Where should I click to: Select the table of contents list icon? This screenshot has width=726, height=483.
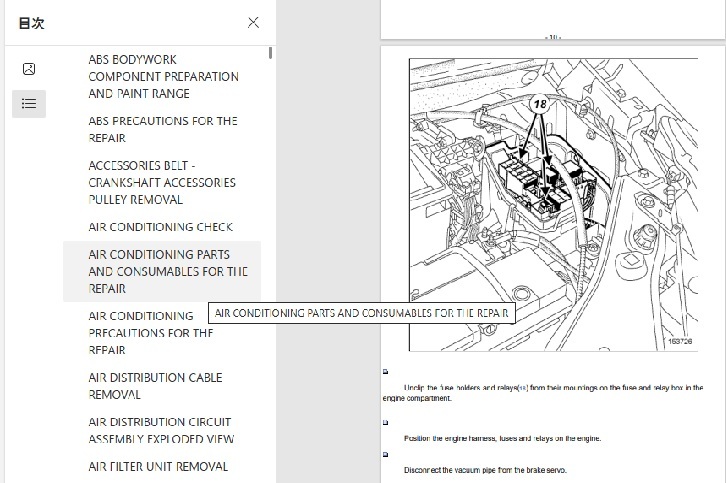[29, 103]
